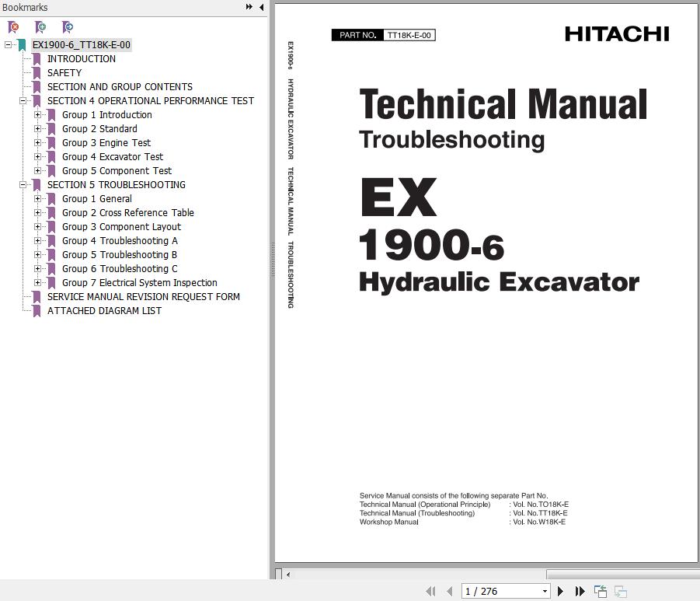
Task: Go to the first page button
Action: 430,591
